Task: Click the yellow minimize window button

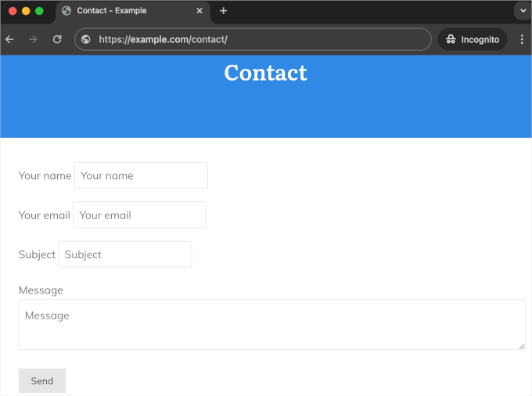Action: (x=26, y=11)
